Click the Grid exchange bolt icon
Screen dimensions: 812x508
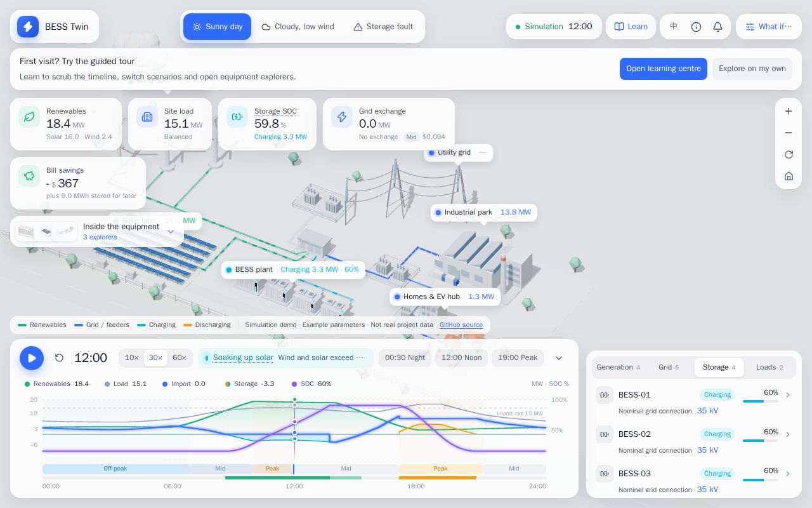[x=342, y=117]
